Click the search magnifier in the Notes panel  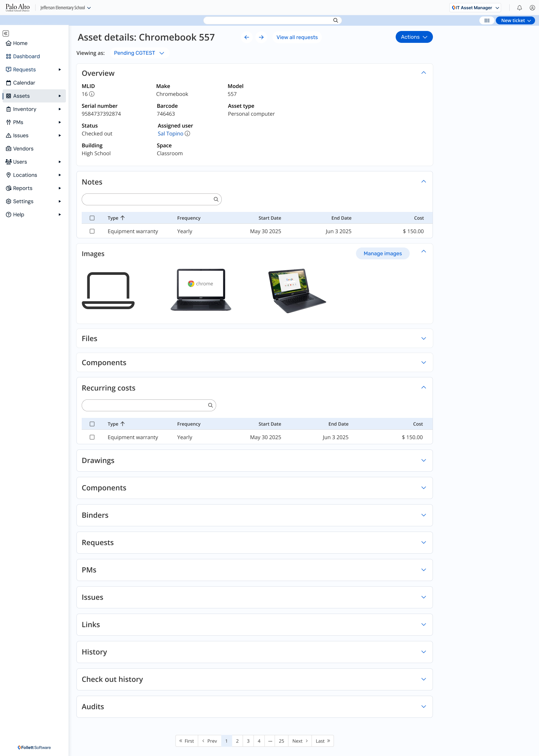[x=216, y=199]
